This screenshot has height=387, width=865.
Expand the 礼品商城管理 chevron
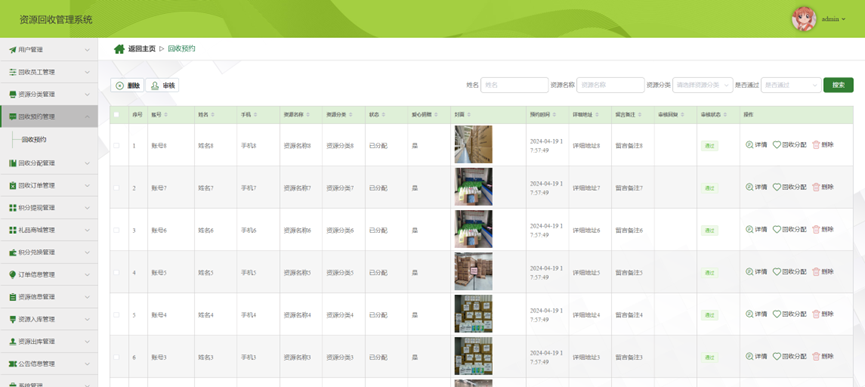pos(87,230)
